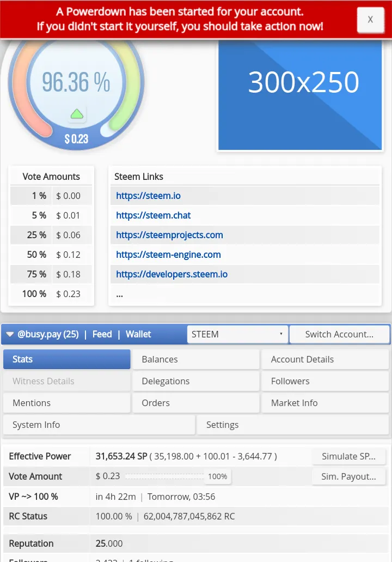Click the 25 % vote amount row

[51, 235]
